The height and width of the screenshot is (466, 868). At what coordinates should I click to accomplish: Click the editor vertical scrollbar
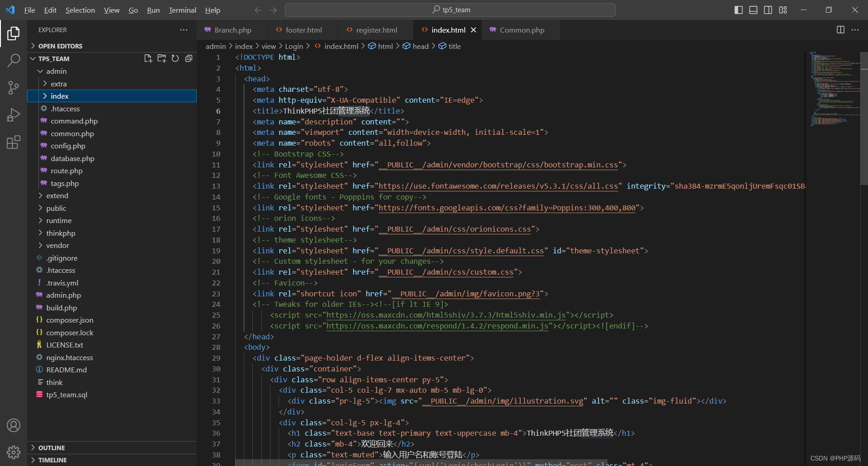pyautogui.click(x=864, y=118)
